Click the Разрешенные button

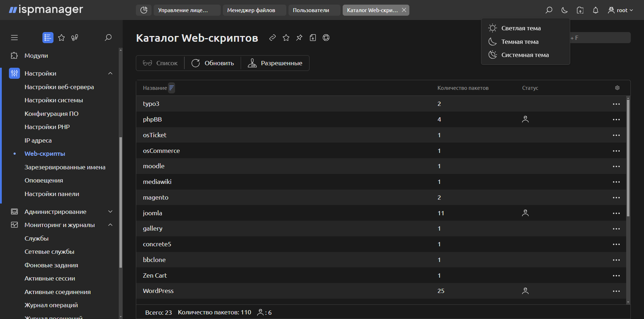point(275,63)
